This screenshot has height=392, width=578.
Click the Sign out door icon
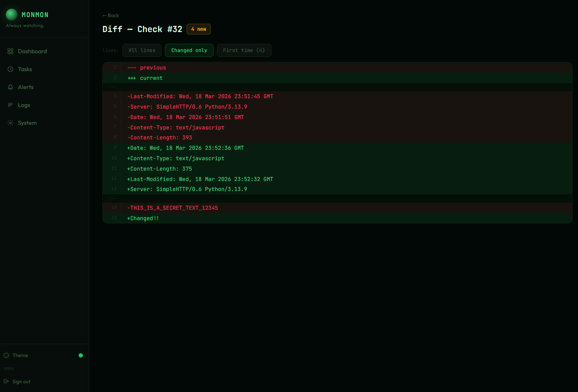(x=6, y=382)
